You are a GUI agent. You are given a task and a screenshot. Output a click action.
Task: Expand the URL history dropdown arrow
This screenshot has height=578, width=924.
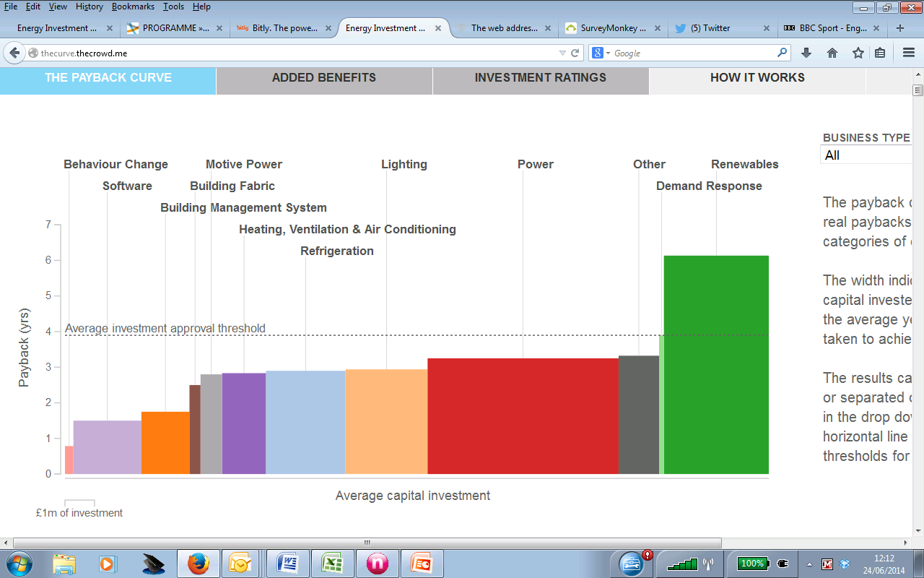(x=563, y=53)
